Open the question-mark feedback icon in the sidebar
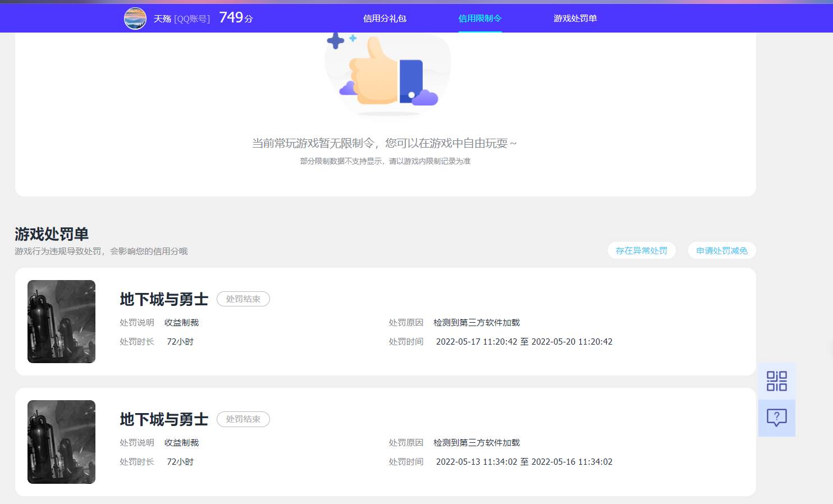Viewport: 833px width, 504px height. 776,418
